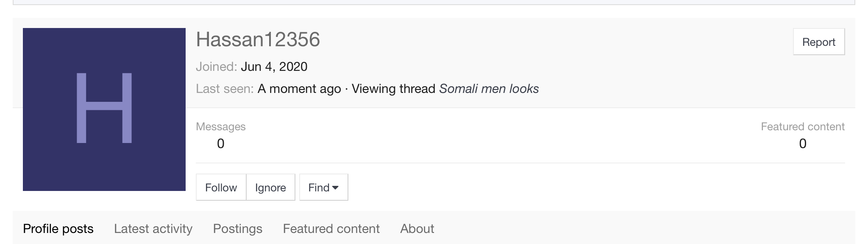
Task: Open the About tab
Action: pyautogui.click(x=417, y=229)
